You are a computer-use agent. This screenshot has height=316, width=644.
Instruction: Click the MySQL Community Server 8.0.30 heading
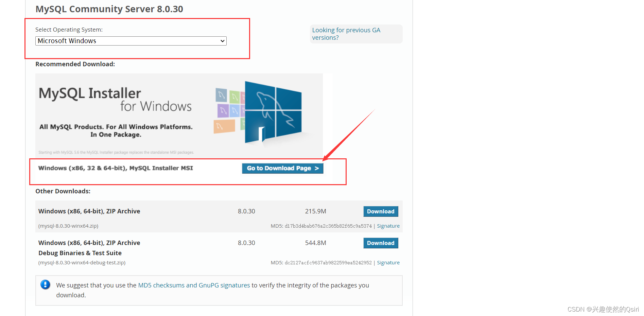(x=109, y=9)
